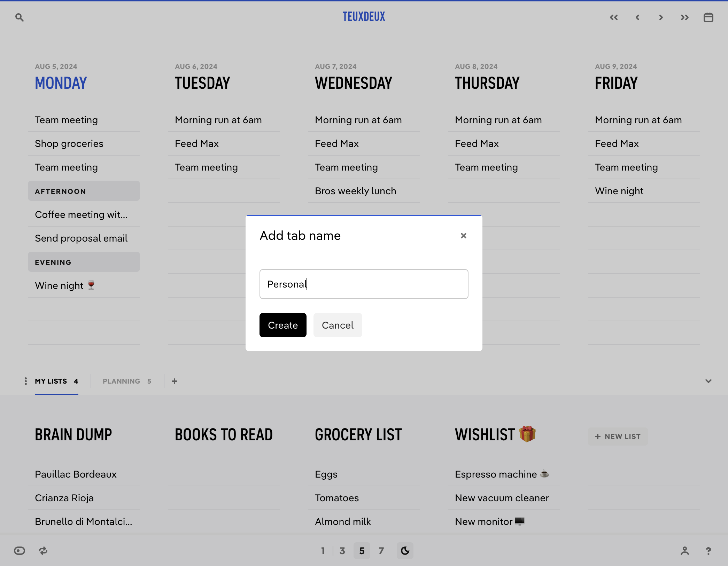
Task: Show 3 day column view
Action: click(342, 551)
